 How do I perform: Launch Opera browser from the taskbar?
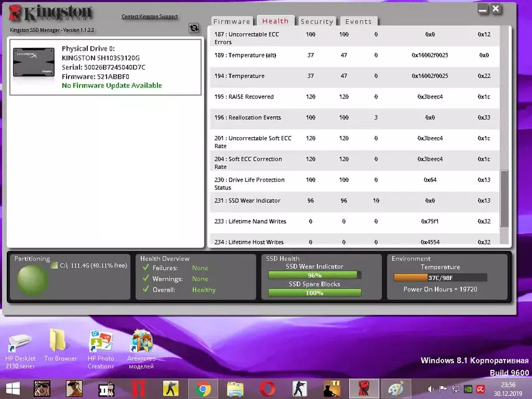pyautogui.click(x=267, y=389)
